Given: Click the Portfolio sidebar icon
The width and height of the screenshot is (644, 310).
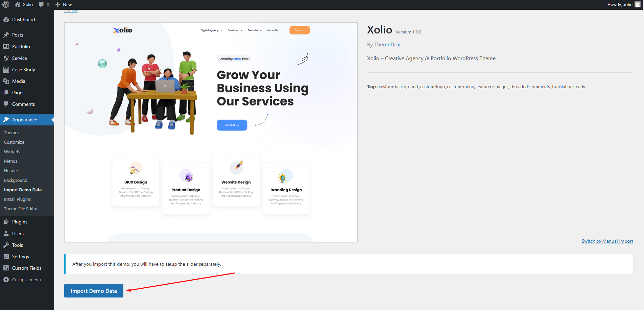Looking at the screenshot, I should pyautogui.click(x=6, y=46).
